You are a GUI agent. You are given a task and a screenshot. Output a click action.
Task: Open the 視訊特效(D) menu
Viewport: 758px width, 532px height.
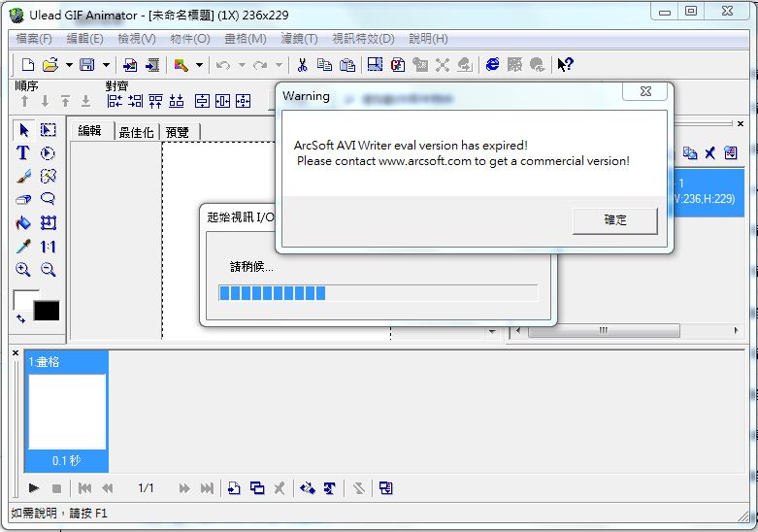pos(363,39)
